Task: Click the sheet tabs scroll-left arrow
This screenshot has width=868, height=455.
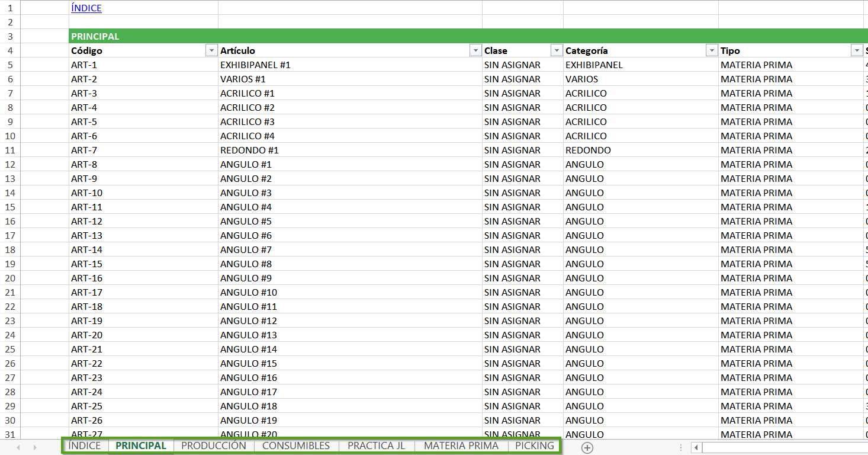Action: [x=18, y=447]
